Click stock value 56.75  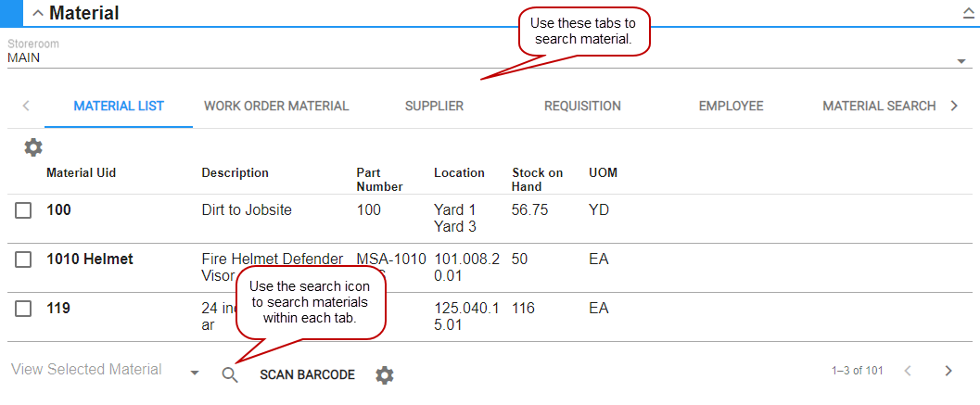coord(530,210)
